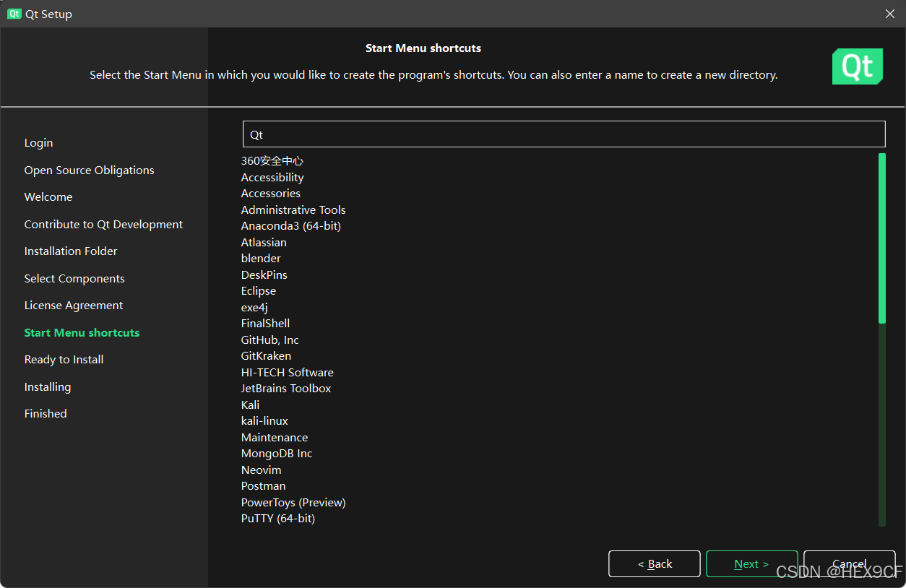Click the Next button
906x588 pixels.
pyautogui.click(x=751, y=564)
